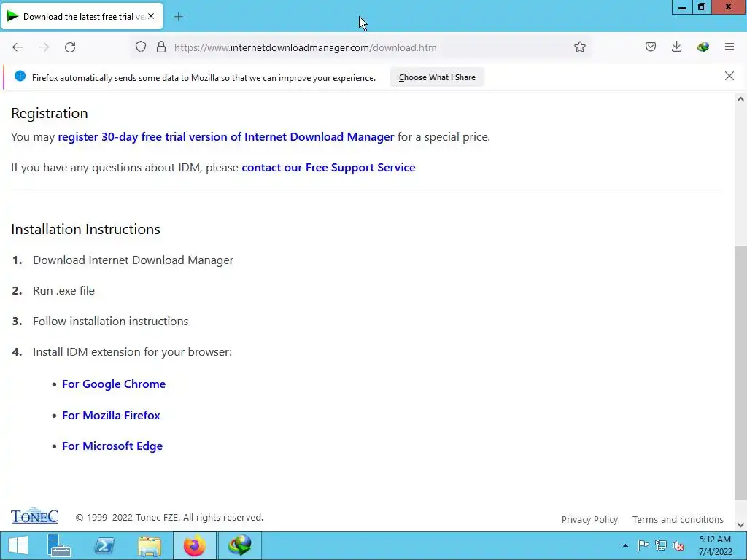Click the muted volume tray icon
This screenshot has height=560, width=747.
[678, 545]
